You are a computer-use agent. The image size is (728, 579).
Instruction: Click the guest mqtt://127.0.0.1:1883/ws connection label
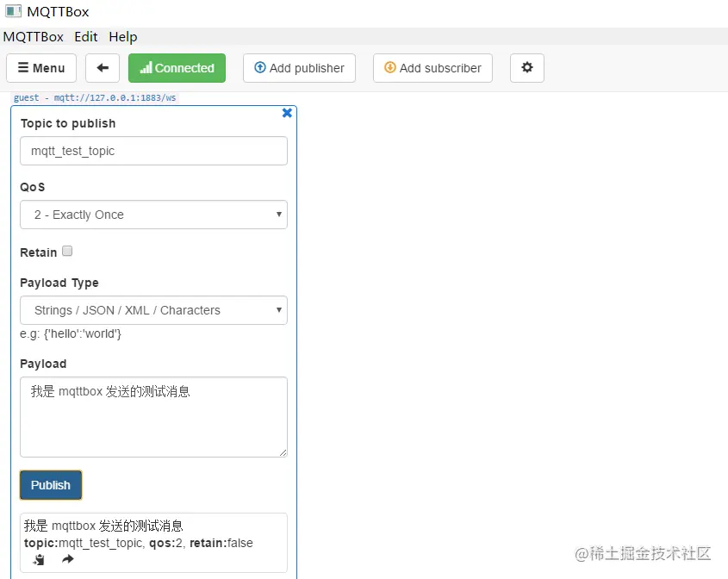tap(95, 98)
